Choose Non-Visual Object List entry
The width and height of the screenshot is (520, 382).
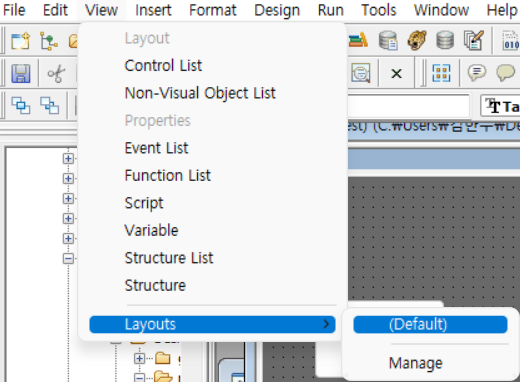pyautogui.click(x=212, y=93)
